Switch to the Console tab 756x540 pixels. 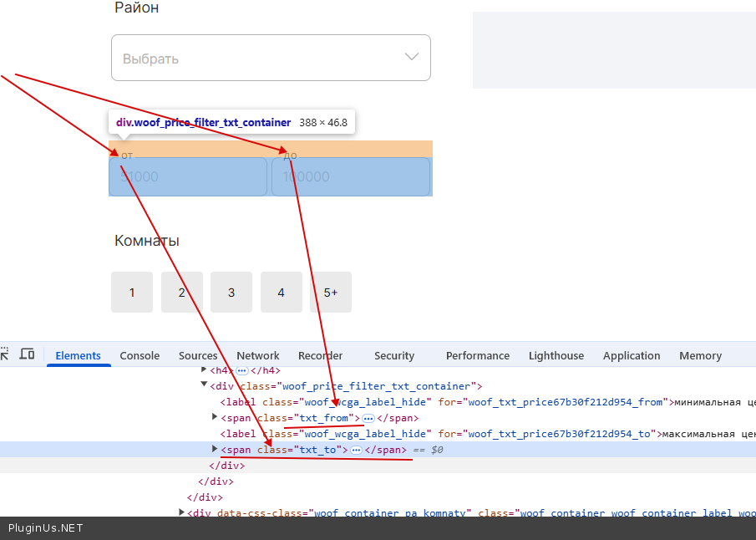[140, 355]
